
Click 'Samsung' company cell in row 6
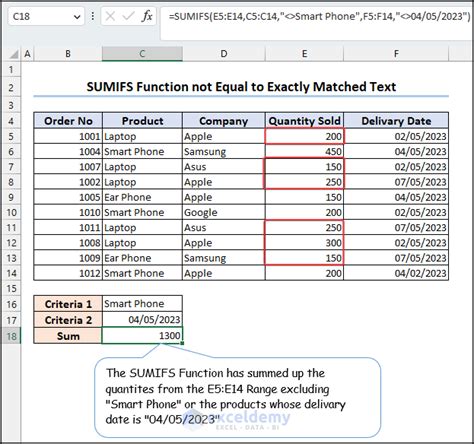(x=224, y=152)
